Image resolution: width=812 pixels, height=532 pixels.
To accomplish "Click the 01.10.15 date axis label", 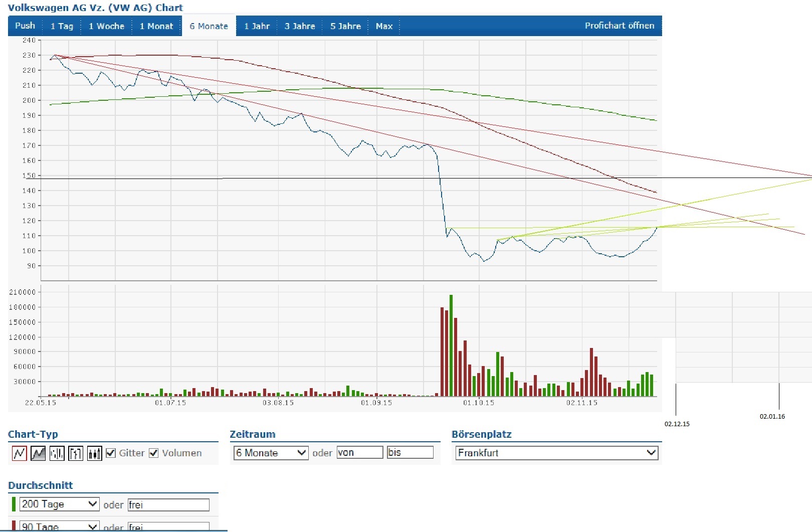I will (x=479, y=403).
